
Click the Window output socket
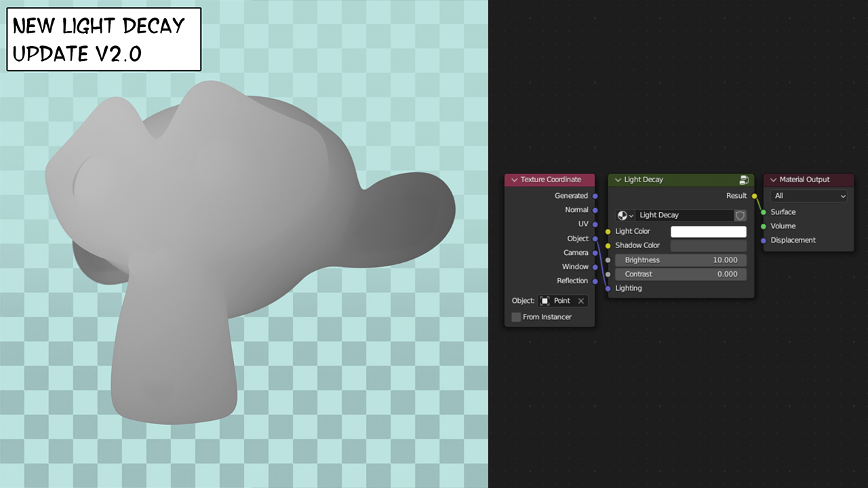595,267
